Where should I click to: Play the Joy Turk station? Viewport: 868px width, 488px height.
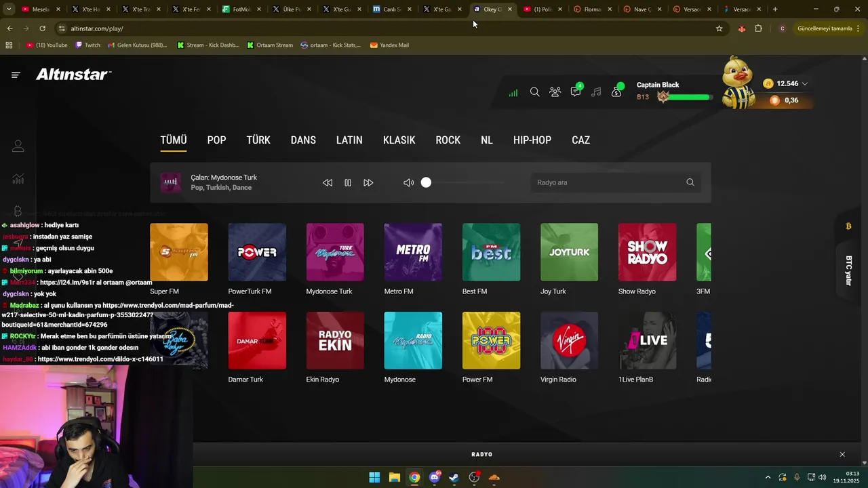[569, 252]
